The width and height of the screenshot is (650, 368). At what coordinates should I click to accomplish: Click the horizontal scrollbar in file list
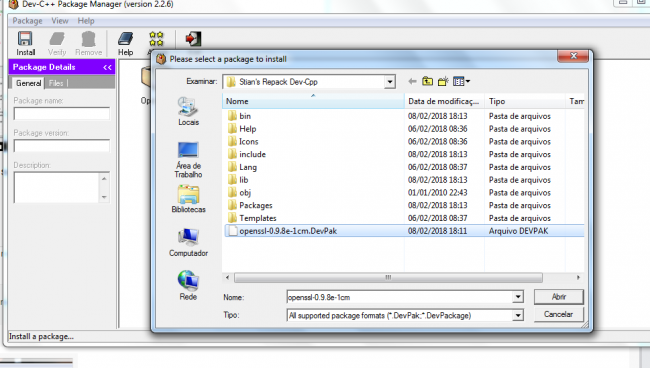(388, 277)
